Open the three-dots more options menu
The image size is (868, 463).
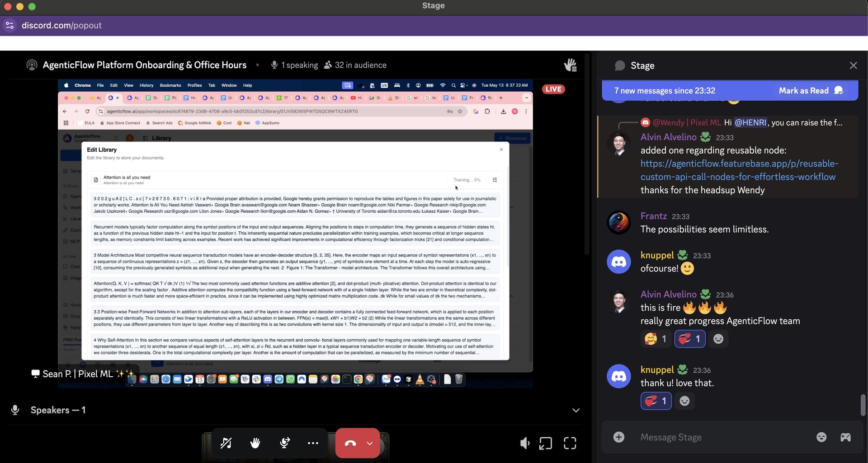click(313, 443)
